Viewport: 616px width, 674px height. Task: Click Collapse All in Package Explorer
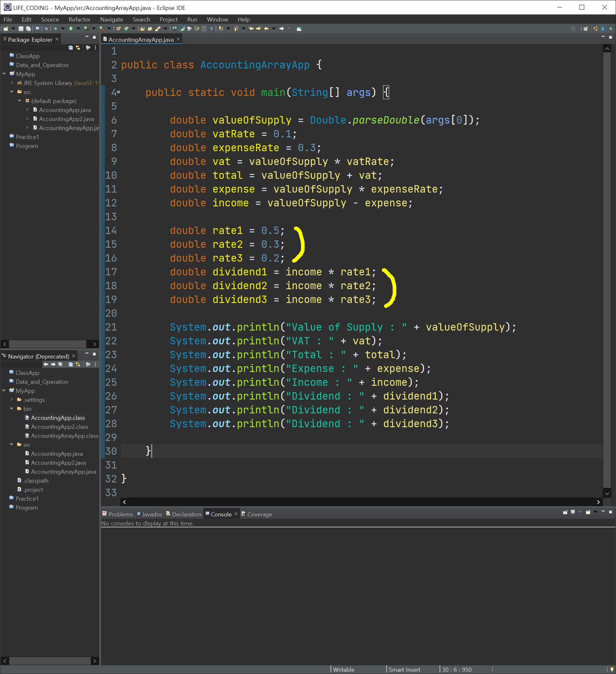click(x=71, y=48)
